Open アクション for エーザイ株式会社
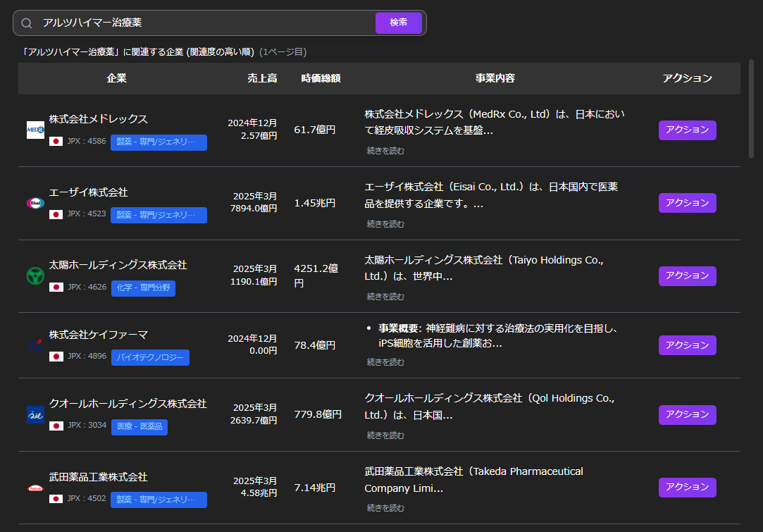 [687, 203]
